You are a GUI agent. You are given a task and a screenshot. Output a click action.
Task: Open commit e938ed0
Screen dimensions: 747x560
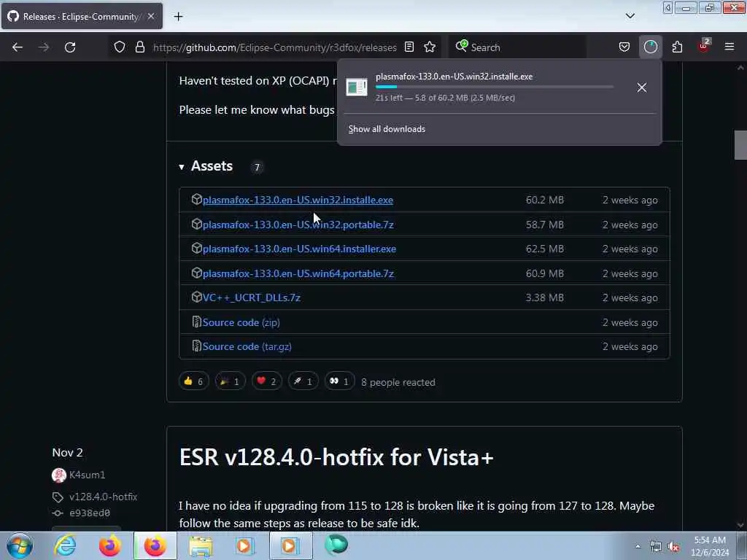90,513
